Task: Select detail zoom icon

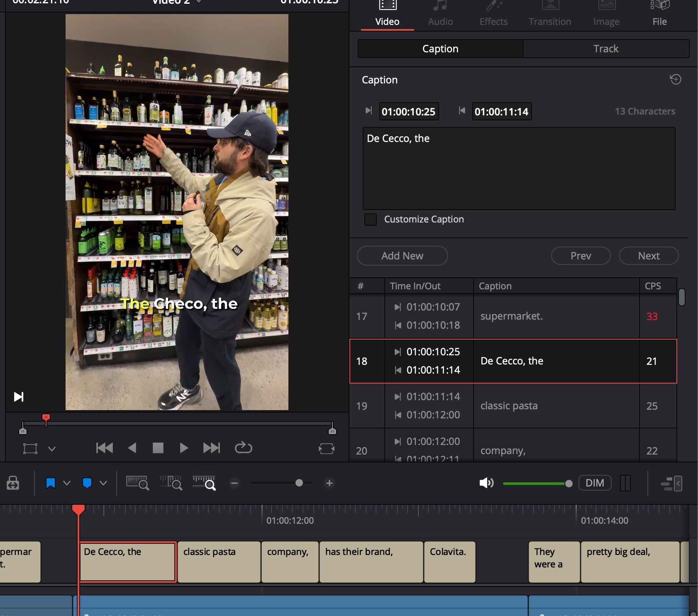Action: click(171, 483)
